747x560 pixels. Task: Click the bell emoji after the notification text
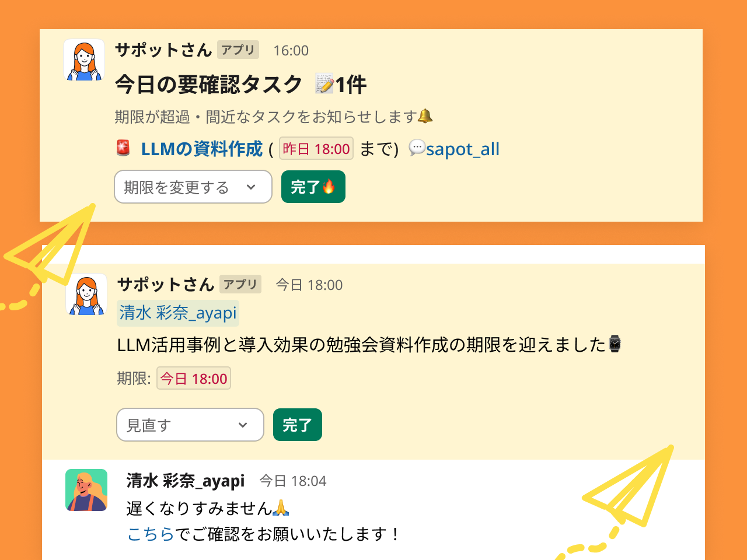[425, 116]
